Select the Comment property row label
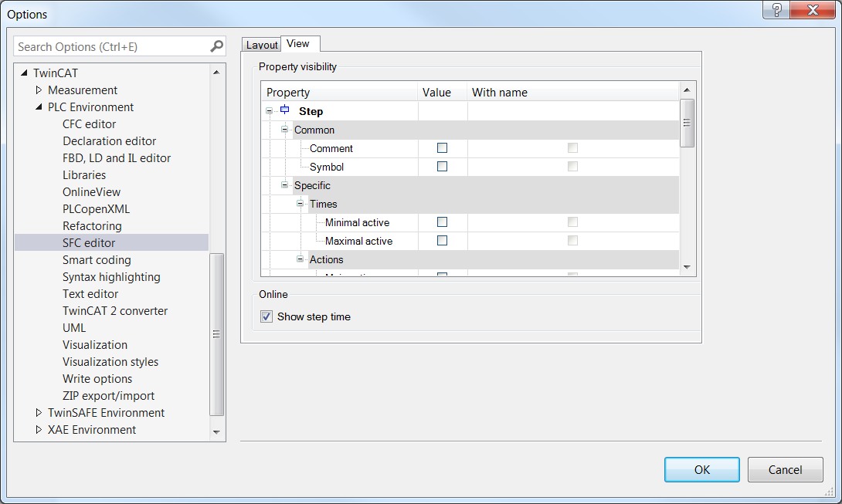Image resolution: width=842 pixels, height=504 pixels. coord(331,148)
